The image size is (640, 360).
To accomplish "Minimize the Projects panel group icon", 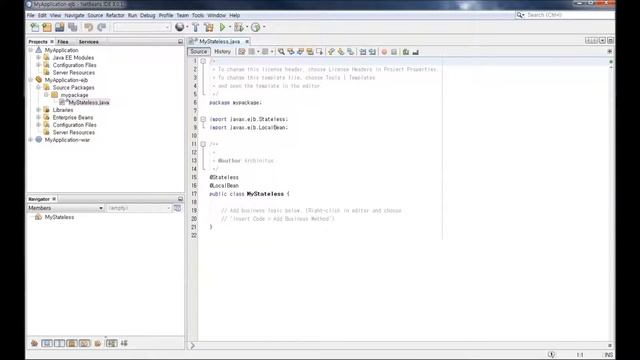I will (180, 42).
